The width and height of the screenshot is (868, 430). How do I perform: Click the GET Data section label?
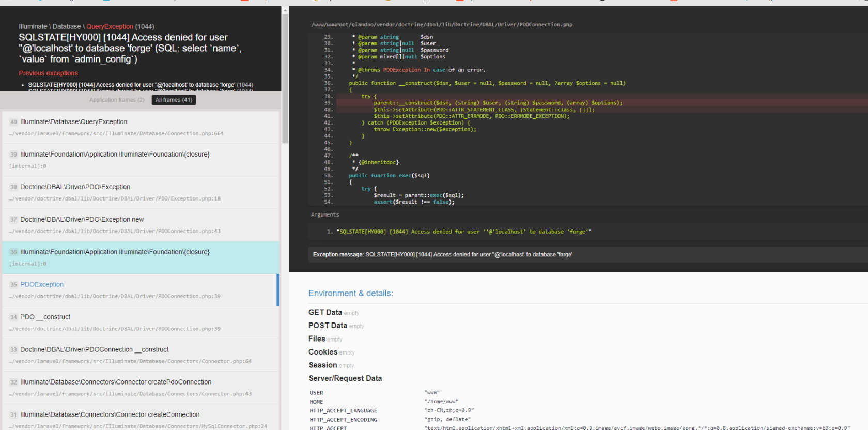[325, 312]
